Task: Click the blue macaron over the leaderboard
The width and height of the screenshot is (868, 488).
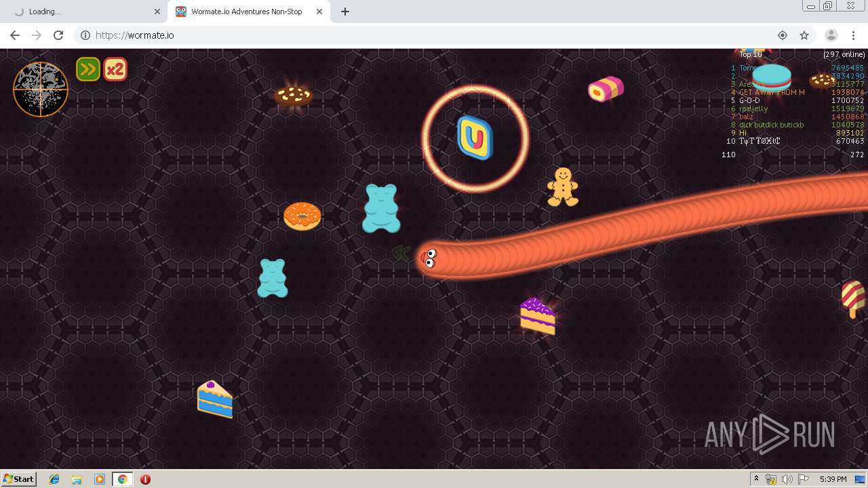Action: (x=772, y=77)
